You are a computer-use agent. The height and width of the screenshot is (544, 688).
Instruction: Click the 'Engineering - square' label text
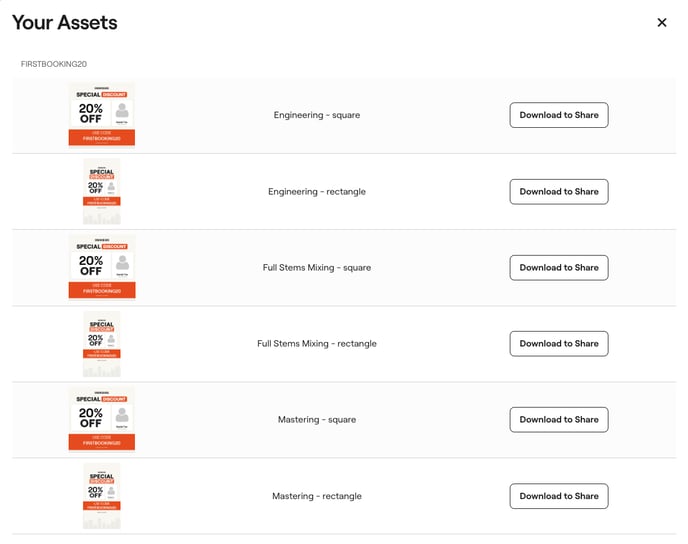point(317,115)
